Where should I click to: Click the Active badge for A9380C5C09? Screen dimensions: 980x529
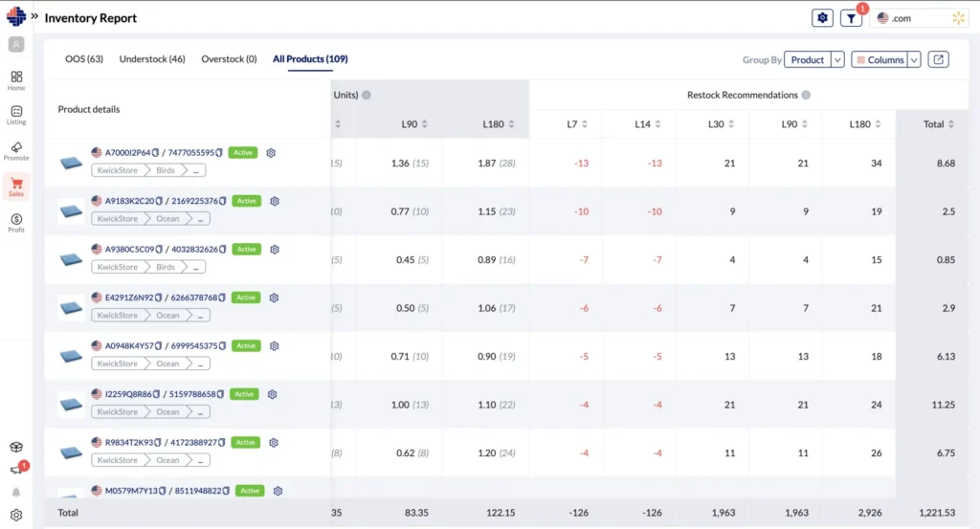coord(246,250)
